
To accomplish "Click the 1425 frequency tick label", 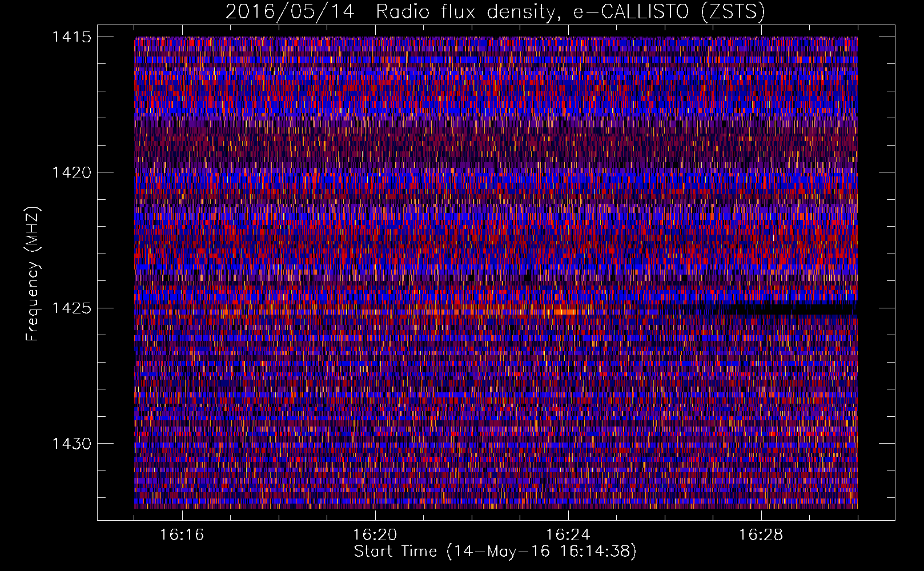I will (x=71, y=308).
